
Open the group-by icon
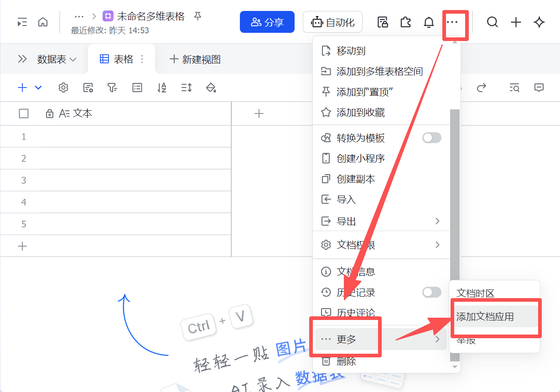click(137, 88)
